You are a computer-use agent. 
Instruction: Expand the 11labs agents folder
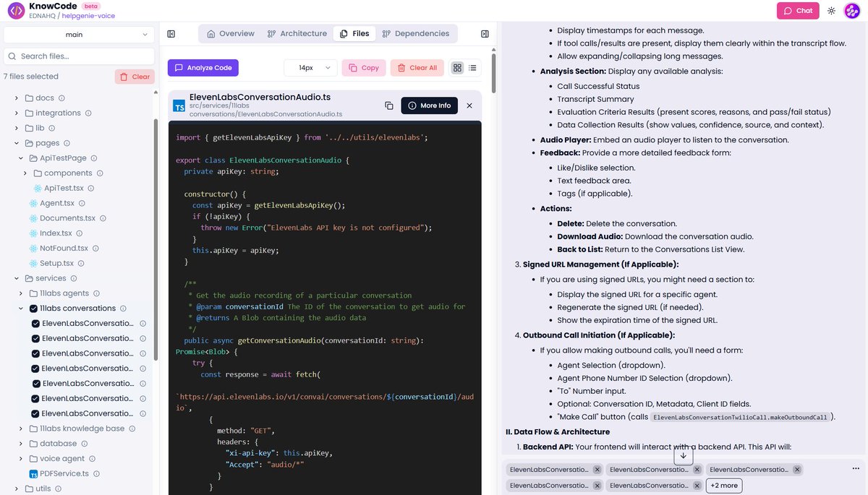point(22,293)
